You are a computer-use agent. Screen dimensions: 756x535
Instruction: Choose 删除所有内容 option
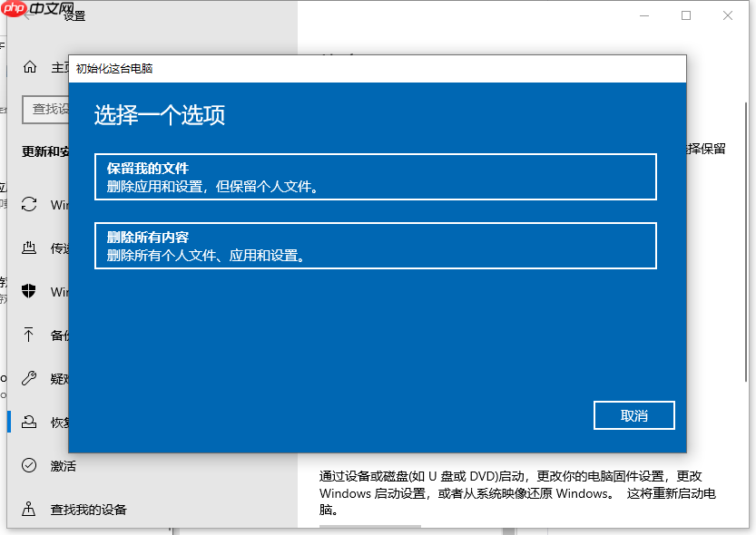point(375,246)
